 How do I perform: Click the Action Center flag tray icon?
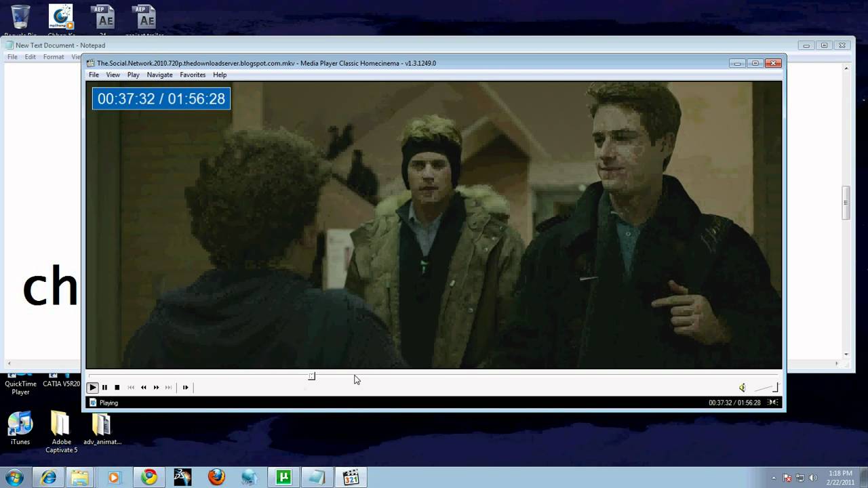click(x=787, y=478)
